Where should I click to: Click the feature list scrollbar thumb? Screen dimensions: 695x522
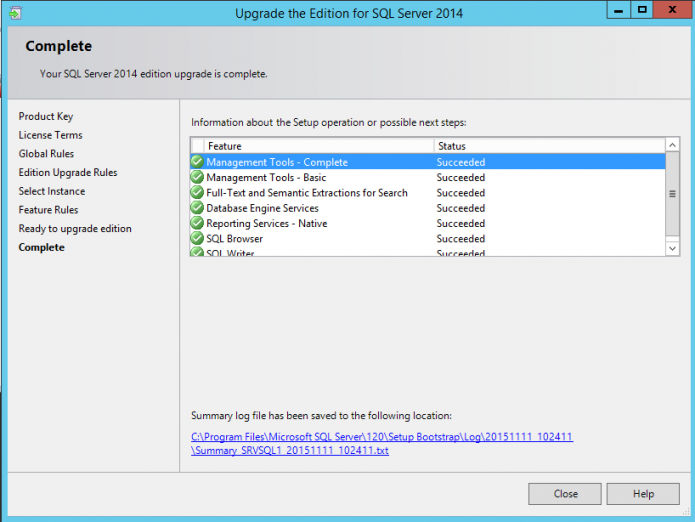[x=672, y=194]
